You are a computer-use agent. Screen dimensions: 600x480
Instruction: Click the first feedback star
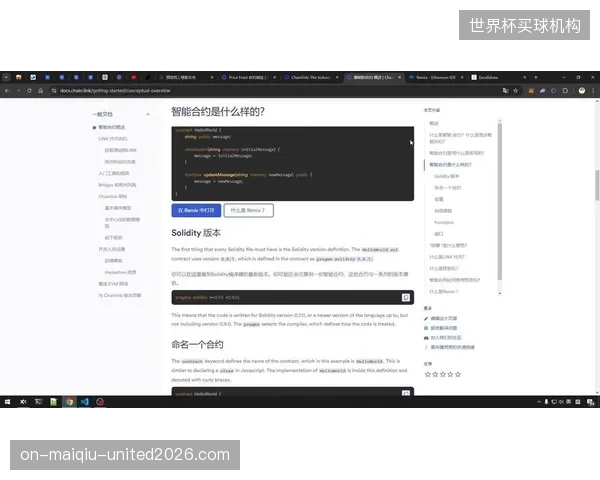coord(428,374)
